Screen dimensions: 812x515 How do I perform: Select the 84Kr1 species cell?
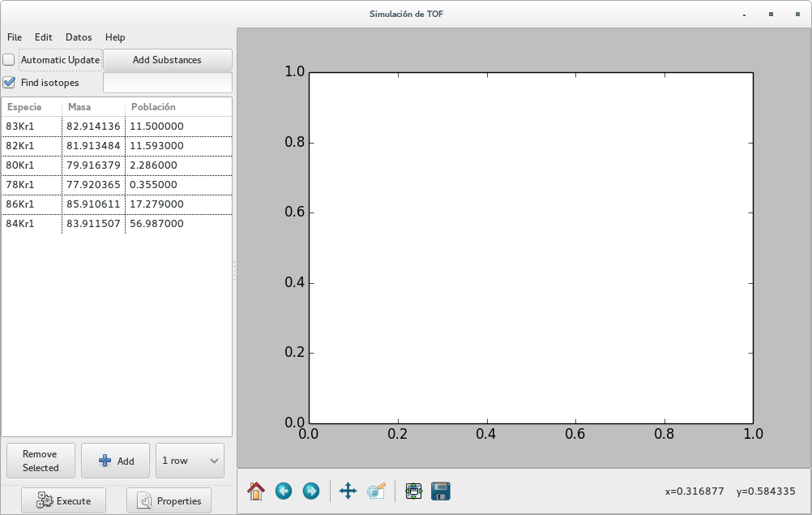(32, 224)
